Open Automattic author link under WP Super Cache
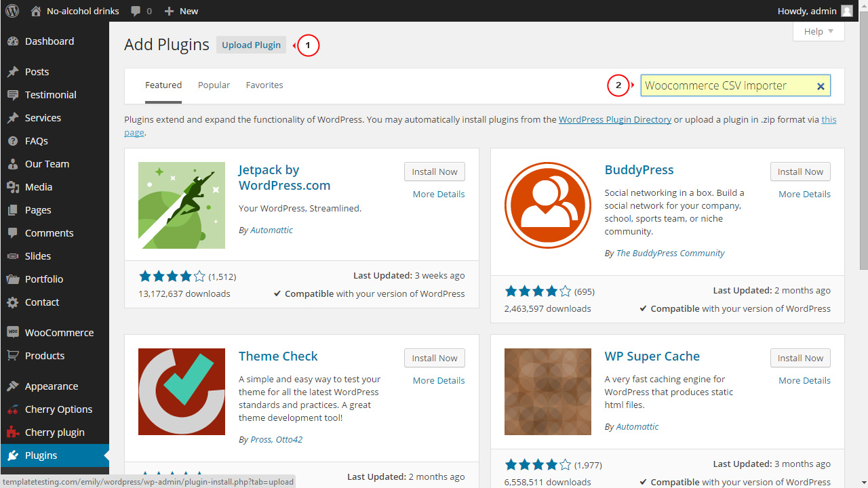The width and height of the screenshot is (868, 488). pyautogui.click(x=637, y=427)
